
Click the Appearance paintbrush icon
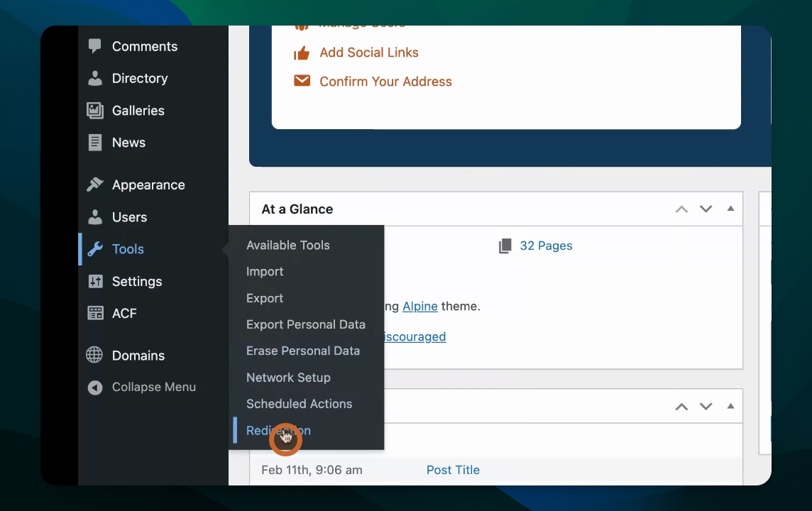(95, 185)
